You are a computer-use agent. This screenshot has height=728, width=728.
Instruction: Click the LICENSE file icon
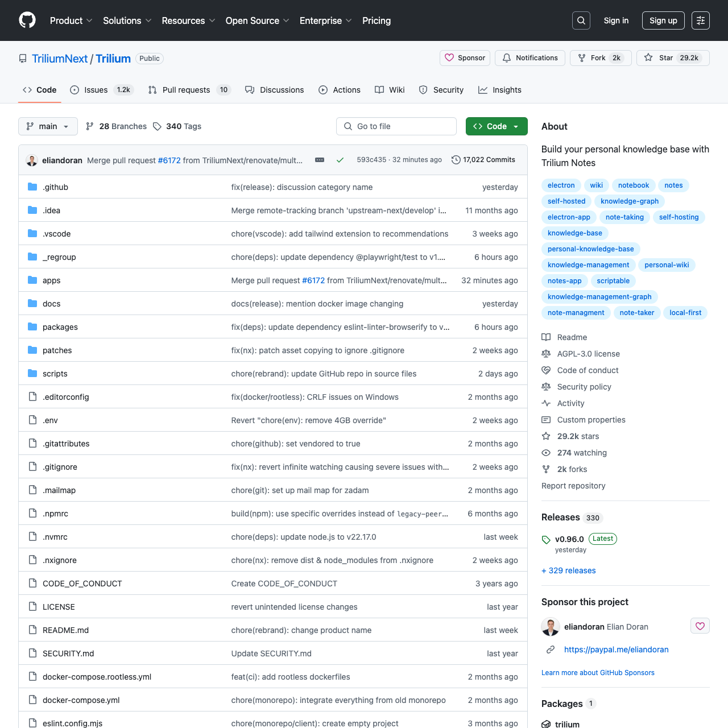pyautogui.click(x=32, y=607)
